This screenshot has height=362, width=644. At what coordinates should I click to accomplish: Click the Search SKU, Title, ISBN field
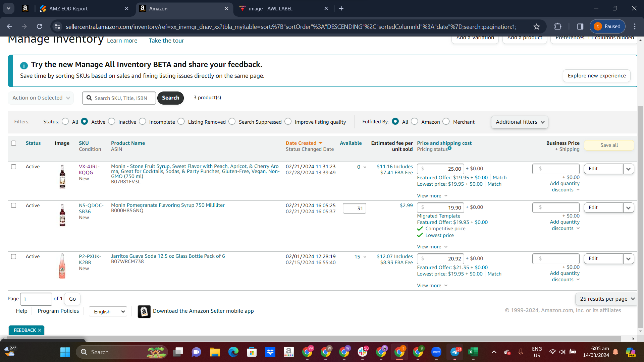119,98
